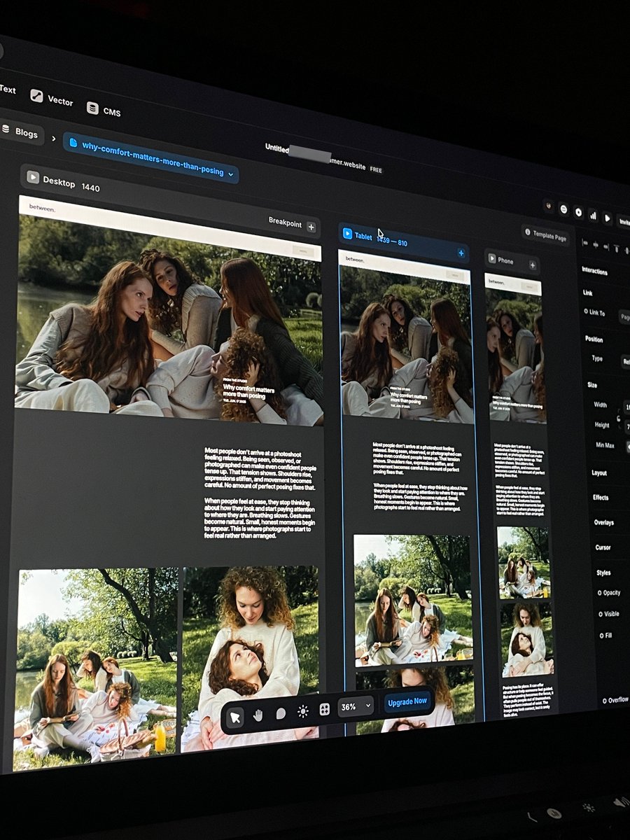Toggle the size aspect ratio lock
630x840 pixels.
point(618,418)
